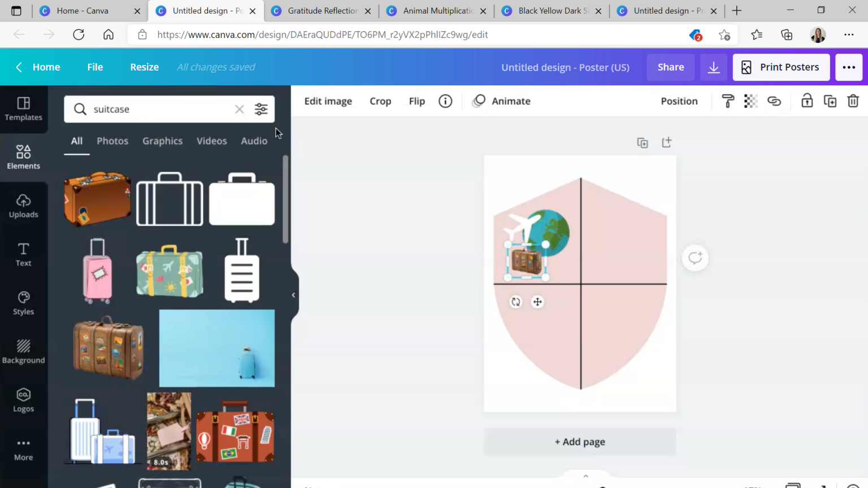Adjust transparency of the selected suitcase
The height and width of the screenshot is (488, 868).
pos(750,101)
